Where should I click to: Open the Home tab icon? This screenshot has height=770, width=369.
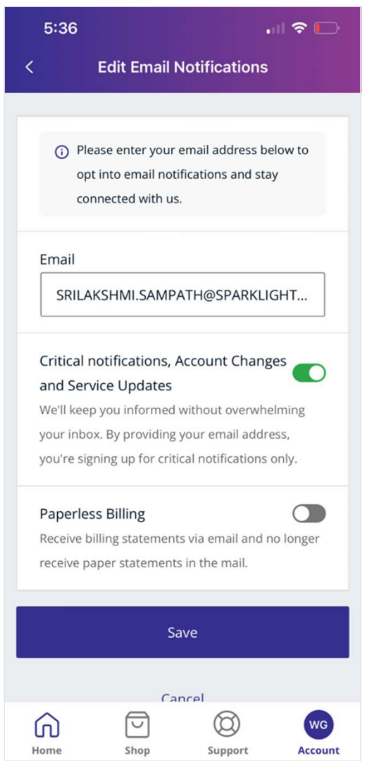[x=47, y=725]
